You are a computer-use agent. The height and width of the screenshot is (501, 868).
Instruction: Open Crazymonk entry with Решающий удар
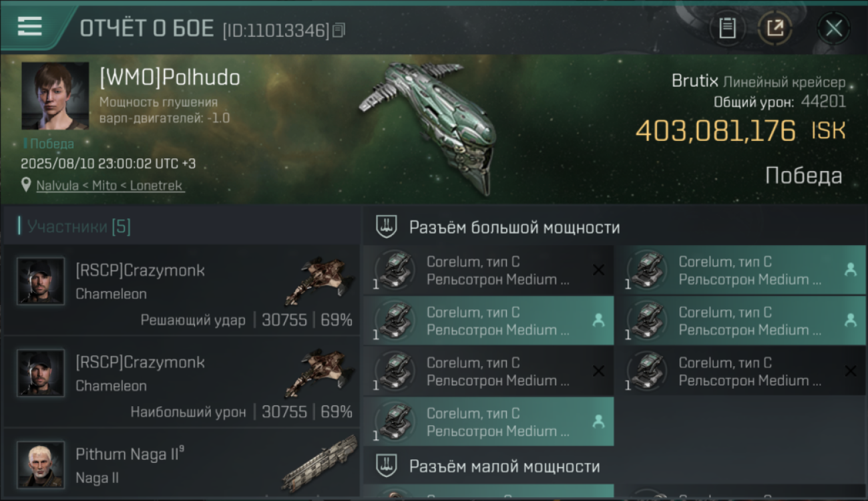[182, 291]
